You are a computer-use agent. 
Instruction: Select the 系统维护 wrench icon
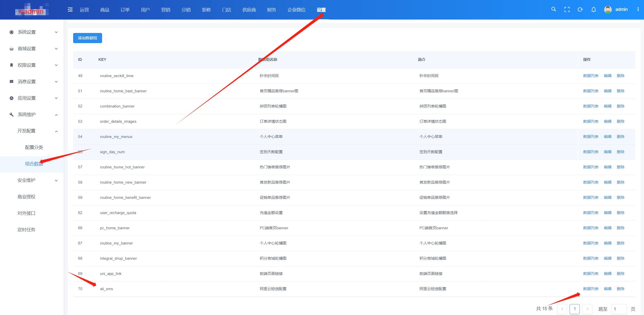point(11,115)
